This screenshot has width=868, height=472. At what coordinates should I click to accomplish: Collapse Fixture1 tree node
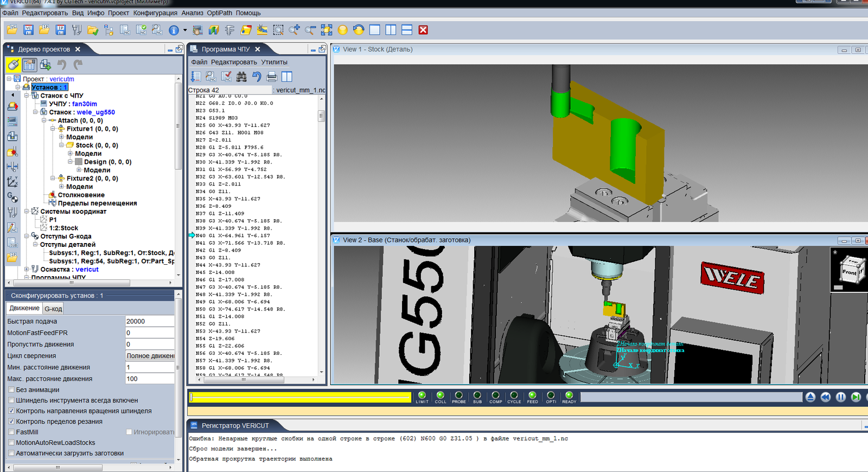(53, 129)
